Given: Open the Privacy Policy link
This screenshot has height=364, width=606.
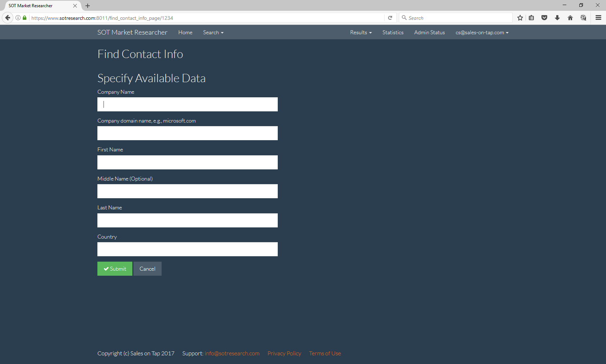Looking at the screenshot, I should point(284,354).
